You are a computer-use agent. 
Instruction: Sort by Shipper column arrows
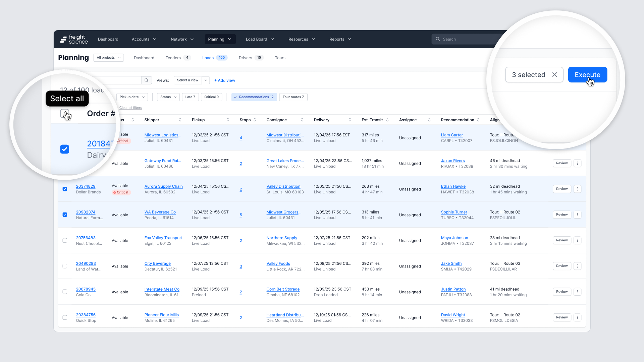(x=180, y=120)
